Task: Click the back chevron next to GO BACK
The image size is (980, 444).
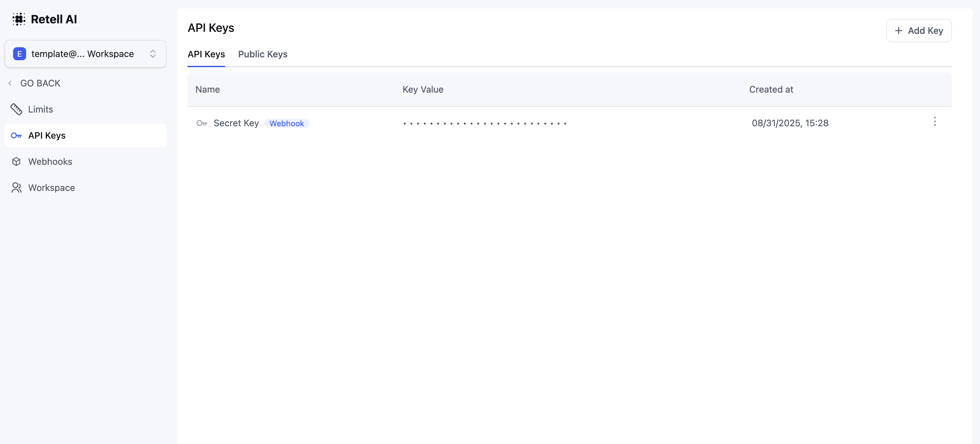Action: point(10,83)
